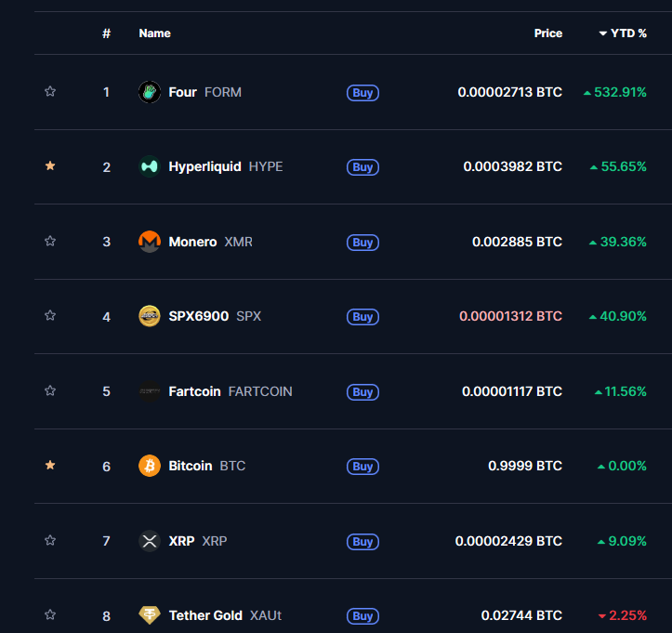Select the SPX6900 coin icon
This screenshot has width=672, height=633.
pyautogui.click(x=150, y=316)
